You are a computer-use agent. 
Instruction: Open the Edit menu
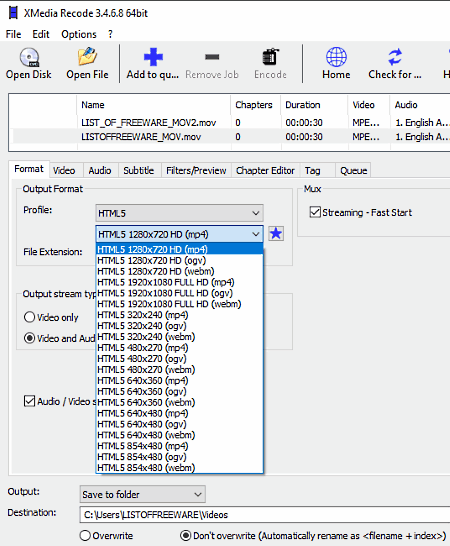41,34
